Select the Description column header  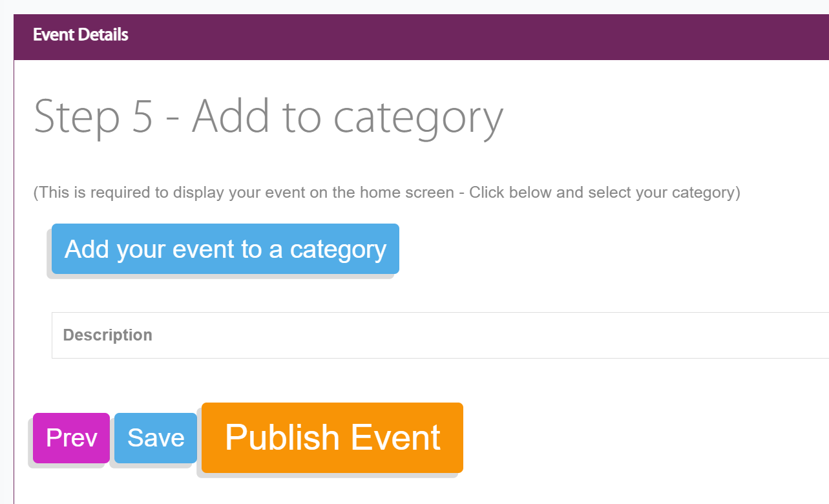coord(108,335)
